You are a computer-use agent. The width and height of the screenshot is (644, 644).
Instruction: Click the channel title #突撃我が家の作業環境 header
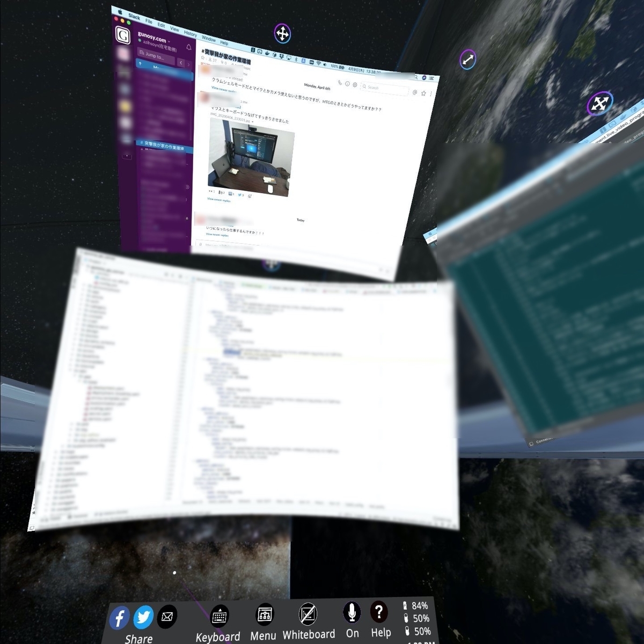tap(226, 57)
